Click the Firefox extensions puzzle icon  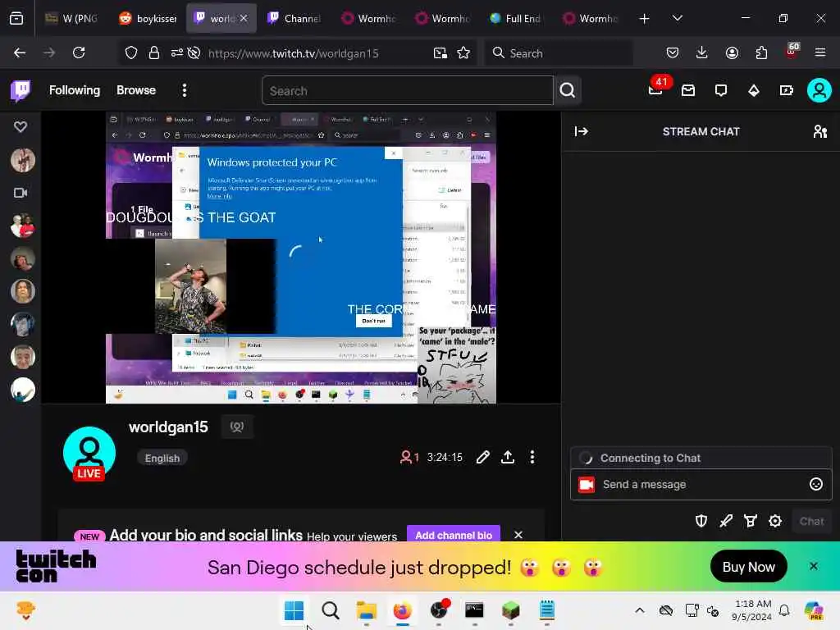pyautogui.click(x=761, y=52)
